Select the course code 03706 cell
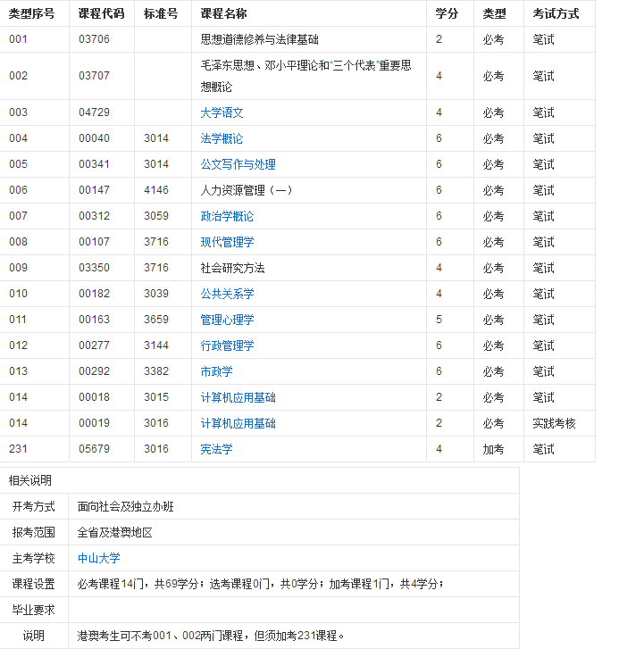Image resolution: width=644 pixels, height=649 pixels. pos(94,39)
